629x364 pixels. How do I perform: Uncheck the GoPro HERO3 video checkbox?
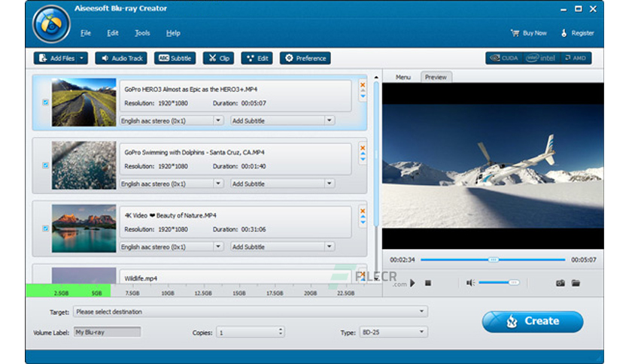(45, 102)
